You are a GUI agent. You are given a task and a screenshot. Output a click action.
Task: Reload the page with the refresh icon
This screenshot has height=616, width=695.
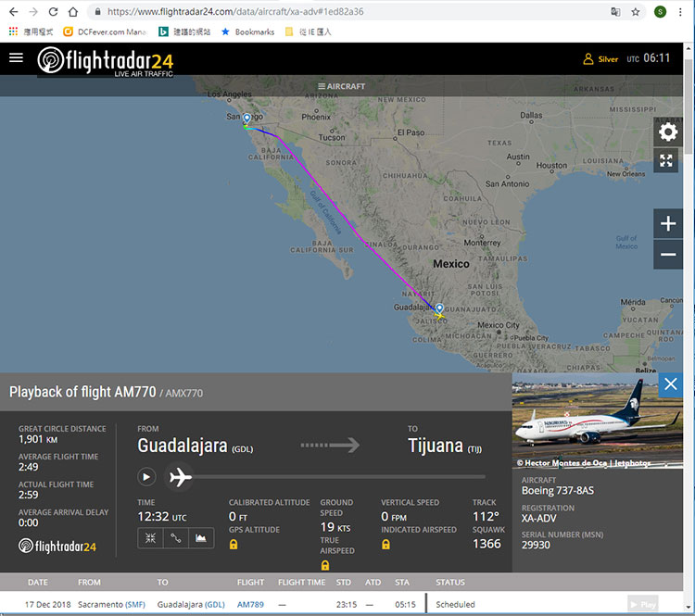pos(53,12)
